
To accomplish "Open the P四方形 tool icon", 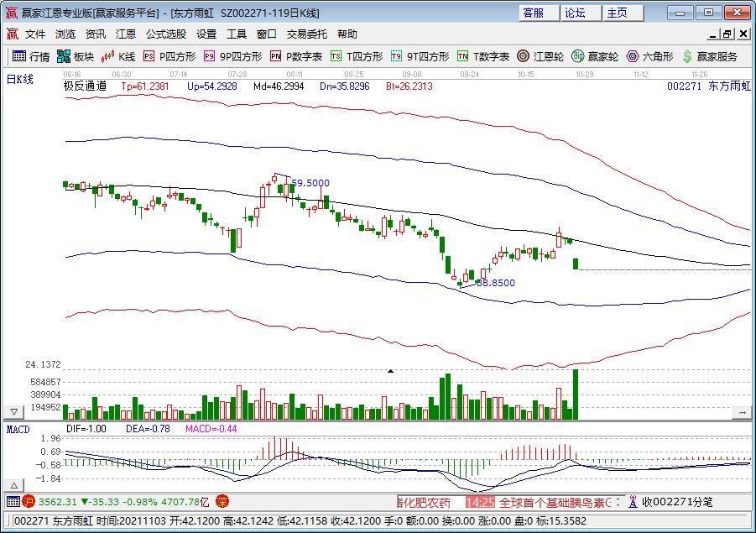I will click(x=163, y=57).
